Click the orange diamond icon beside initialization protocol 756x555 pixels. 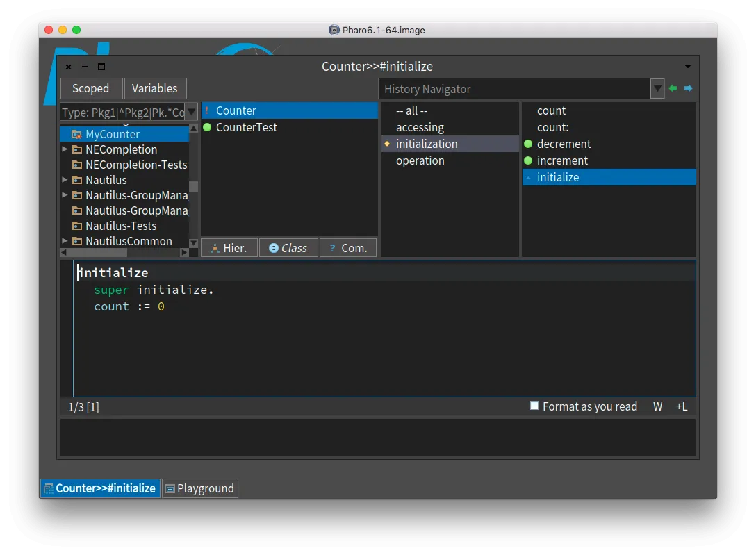[x=386, y=144]
